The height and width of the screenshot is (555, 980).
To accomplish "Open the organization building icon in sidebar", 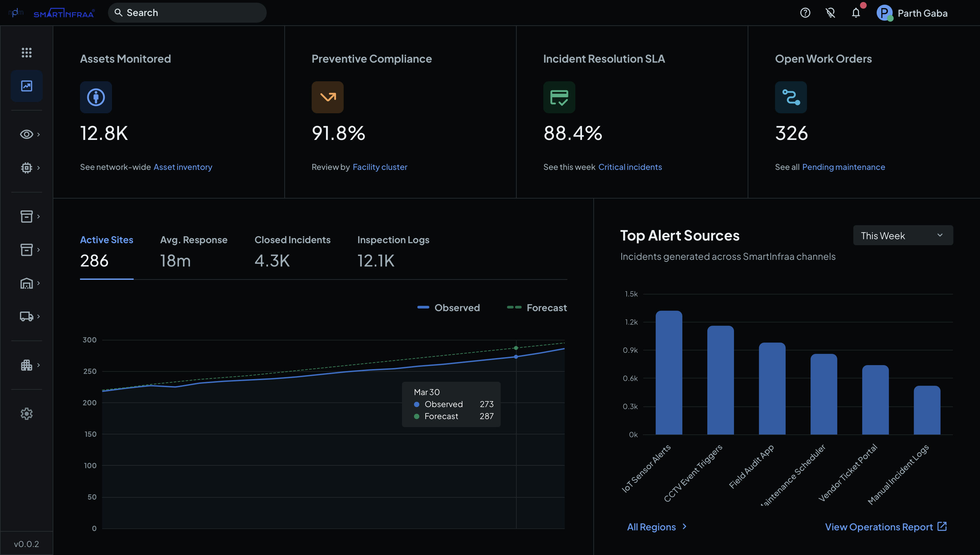I will coord(26,365).
